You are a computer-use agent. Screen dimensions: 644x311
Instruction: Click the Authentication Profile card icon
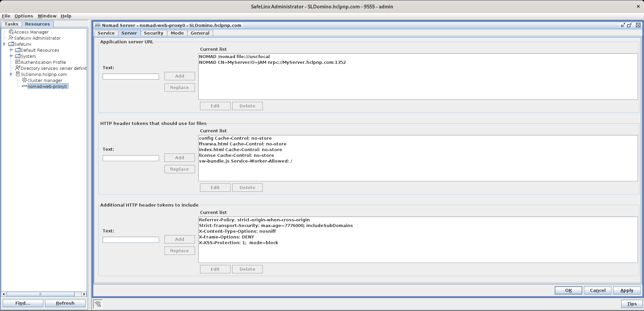click(x=18, y=62)
